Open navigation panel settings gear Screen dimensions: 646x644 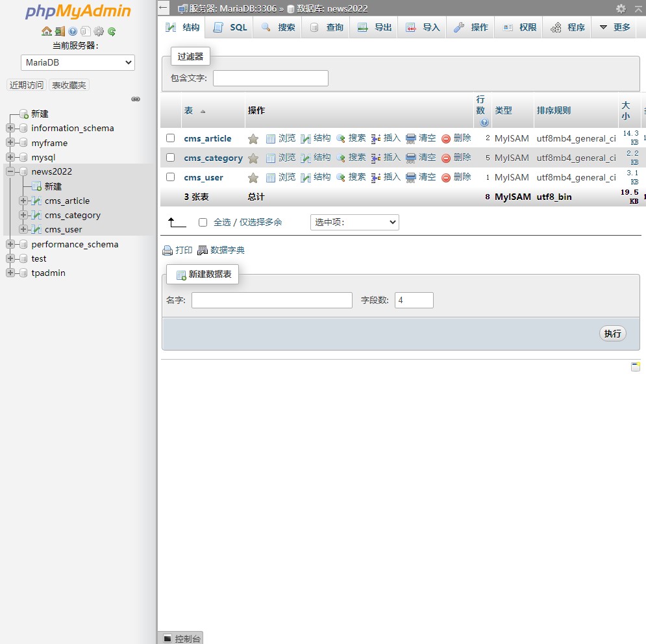coord(99,31)
